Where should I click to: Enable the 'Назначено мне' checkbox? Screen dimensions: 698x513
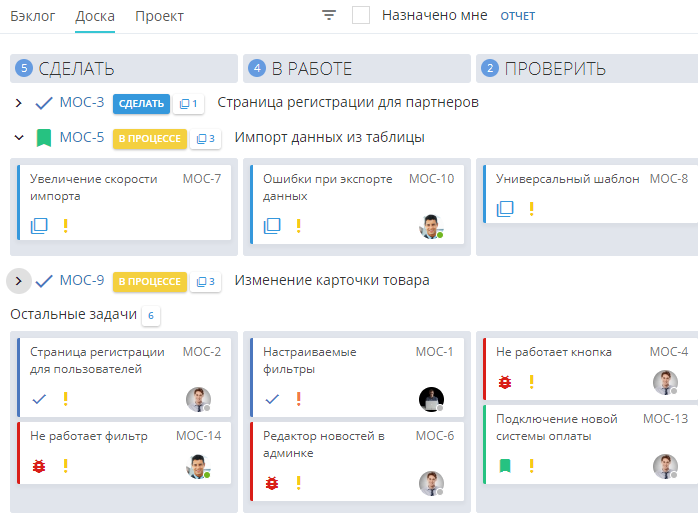tap(361, 15)
